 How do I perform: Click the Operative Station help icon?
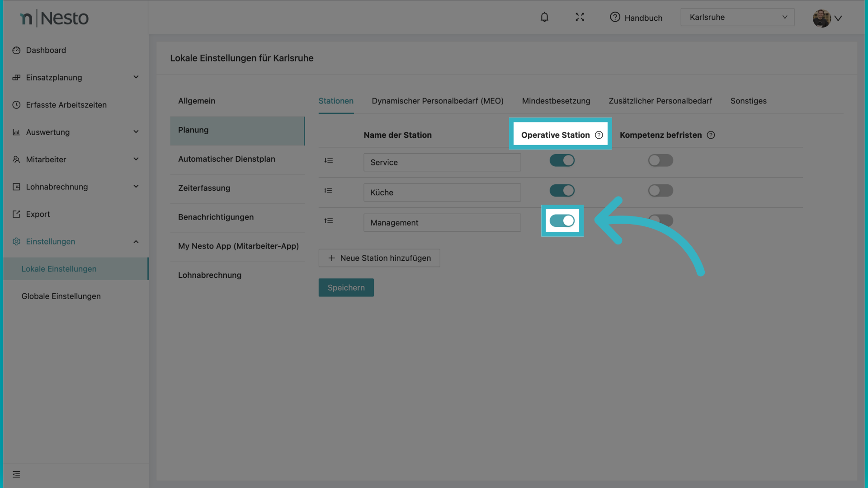[599, 135]
